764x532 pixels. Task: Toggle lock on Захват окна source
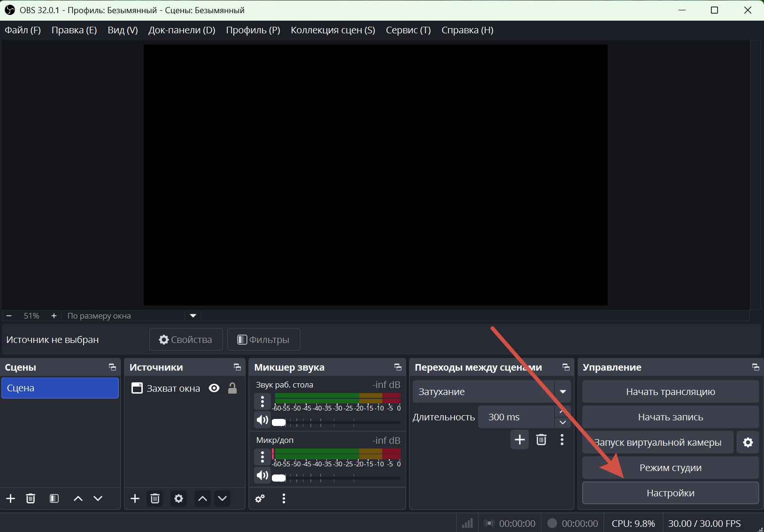point(232,388)
